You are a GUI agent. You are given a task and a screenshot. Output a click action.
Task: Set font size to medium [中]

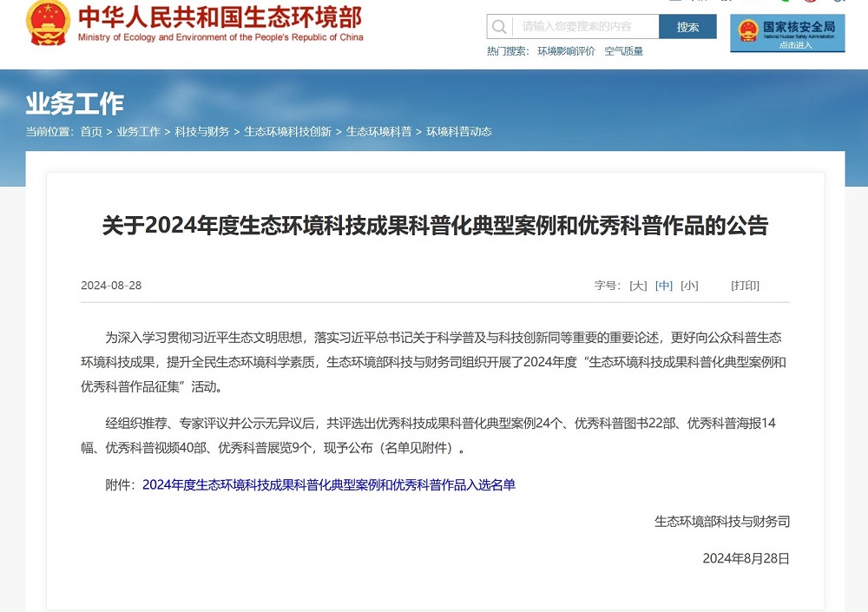pos(664,286)
